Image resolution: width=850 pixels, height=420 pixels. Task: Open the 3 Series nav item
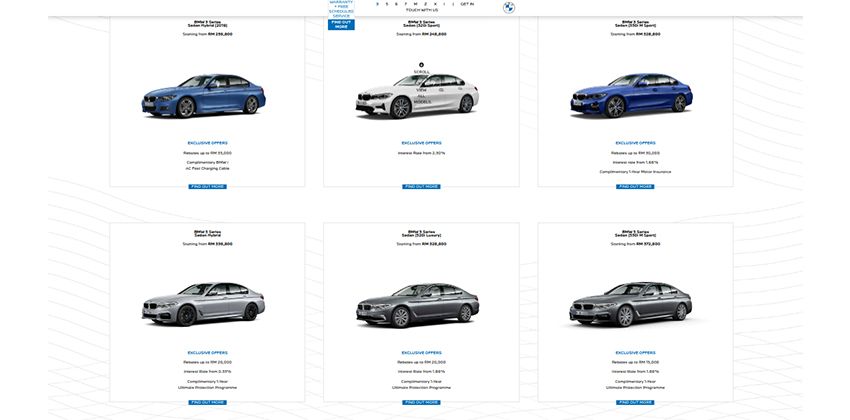pos(377,4)
